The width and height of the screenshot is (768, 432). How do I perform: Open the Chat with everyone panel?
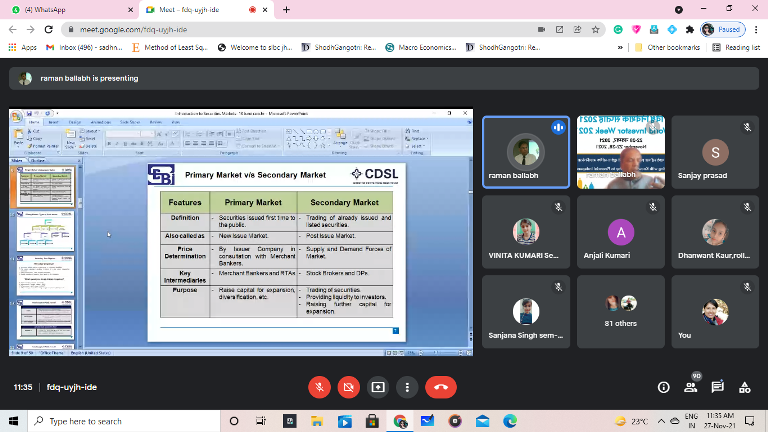718,387
